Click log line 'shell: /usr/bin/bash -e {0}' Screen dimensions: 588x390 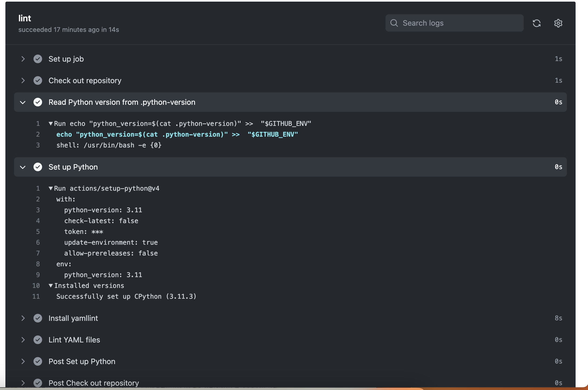point(109,145)
